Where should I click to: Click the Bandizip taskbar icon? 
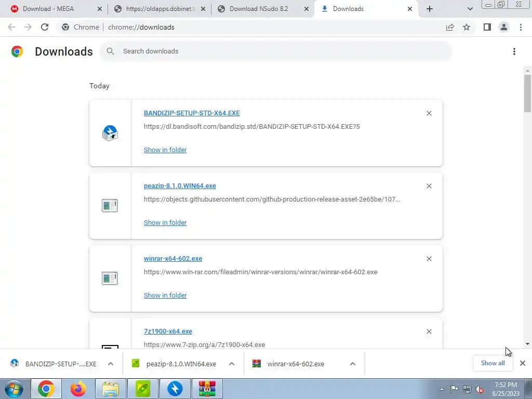(175, 389)
